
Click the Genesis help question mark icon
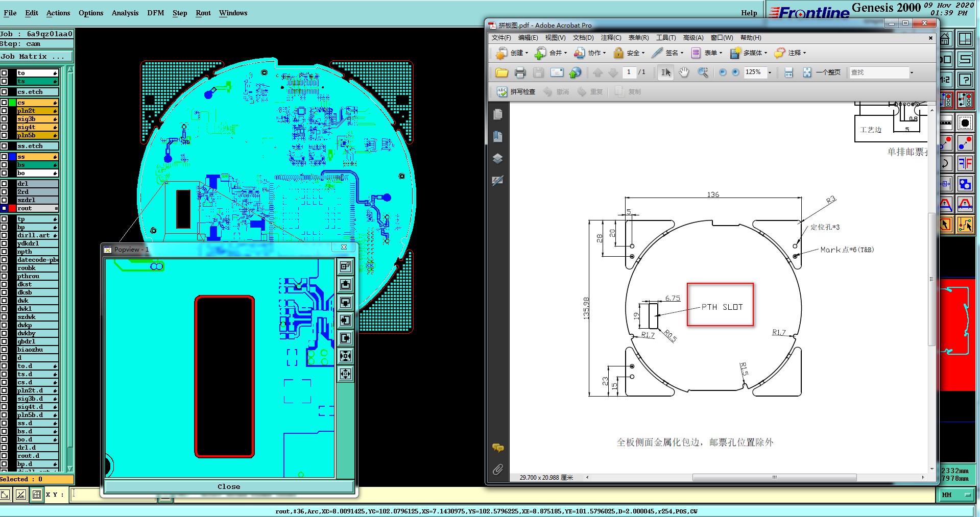coord(965,80)
